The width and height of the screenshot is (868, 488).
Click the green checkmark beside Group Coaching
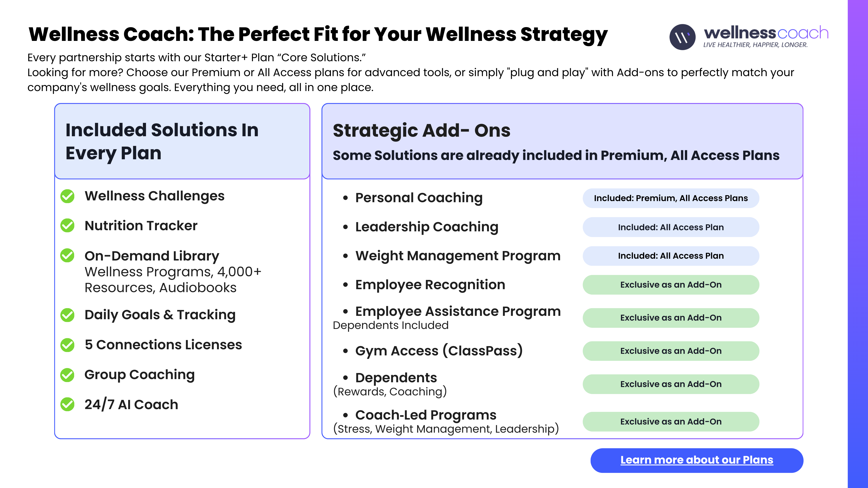pyautogui.click(x=67, y=375)
